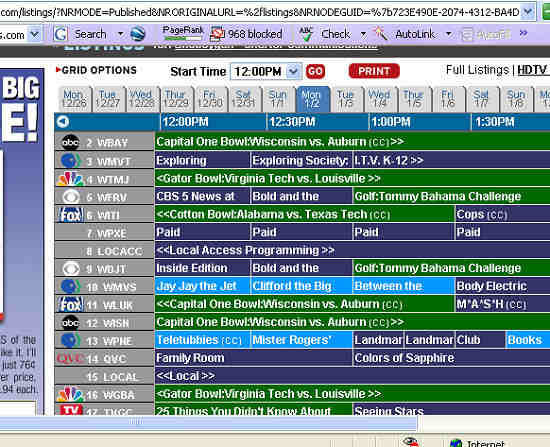Image resolution: width=550 pixels, height=447 pixels.
Task: Expand the Google toolbar overflow chevron
Action: (x=524, y=33)
